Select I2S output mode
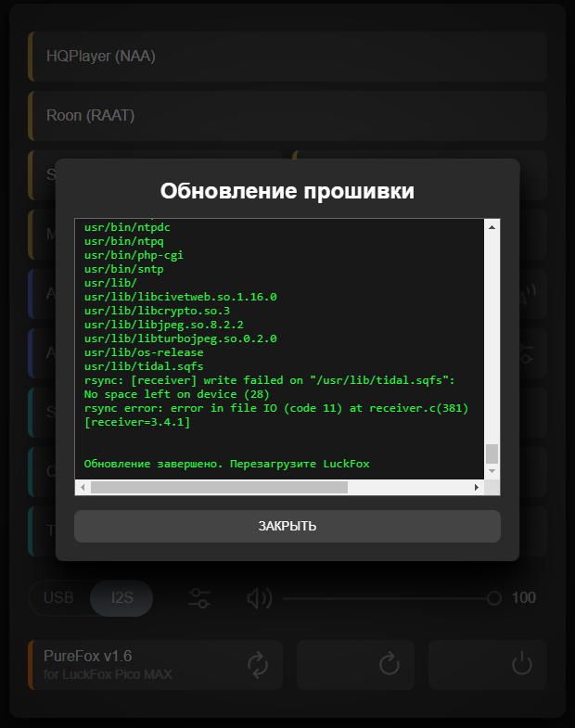This screenshot has width=575, height=728. pyautogui.click(x=121, y=598)
